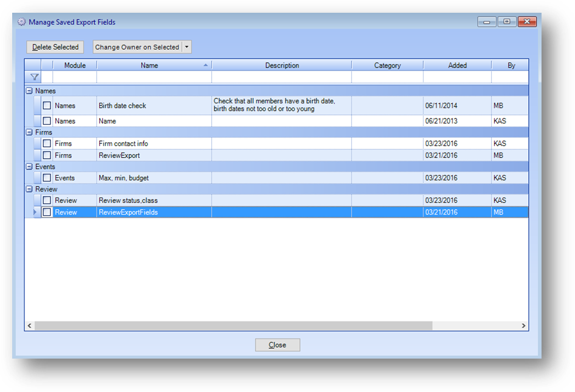The image size is (575, 392).
Task: Click the 'Check that all members' description cell
Action: point(282,105)
